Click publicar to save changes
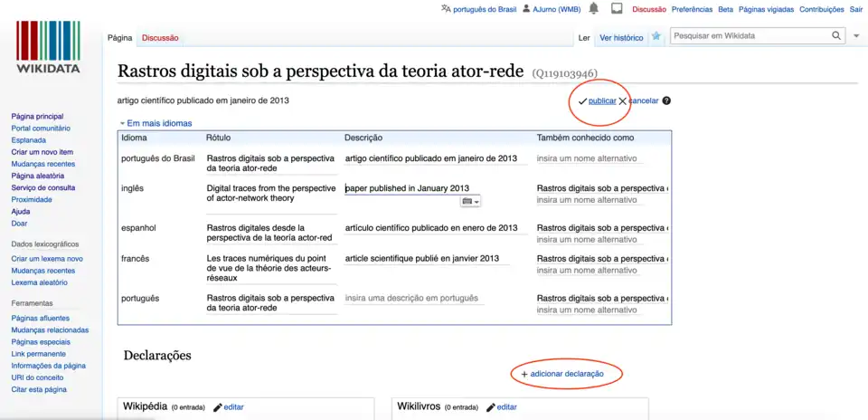Screen dimensions: 868x420 (x=601, y=100)
